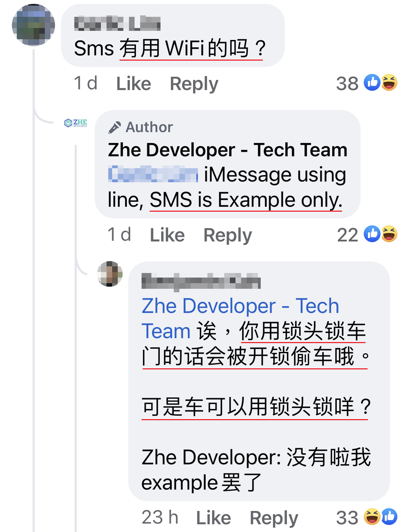Open the blue "Zhe Developer - Tech Team" mention
Image resolution: width=410 pixels, height=532 pixels.
[240, 318]
